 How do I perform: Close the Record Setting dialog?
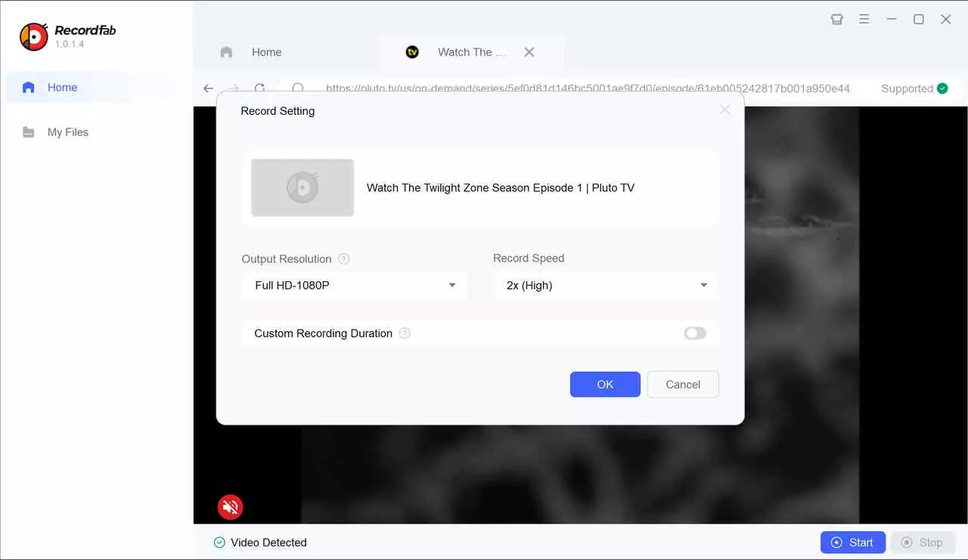724,110
